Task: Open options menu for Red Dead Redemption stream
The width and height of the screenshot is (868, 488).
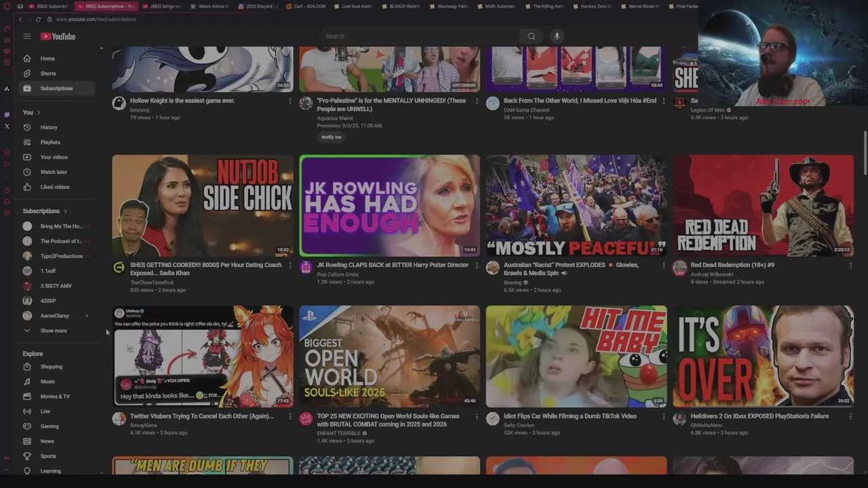Action: (x=850, y=266)
